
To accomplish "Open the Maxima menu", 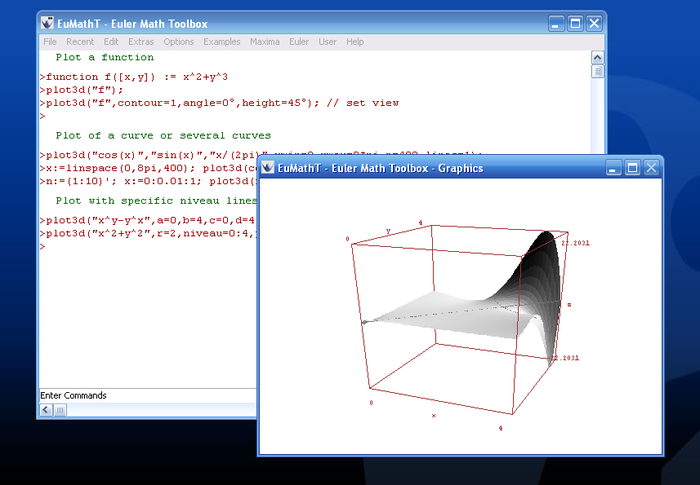I will coord(265,42).
